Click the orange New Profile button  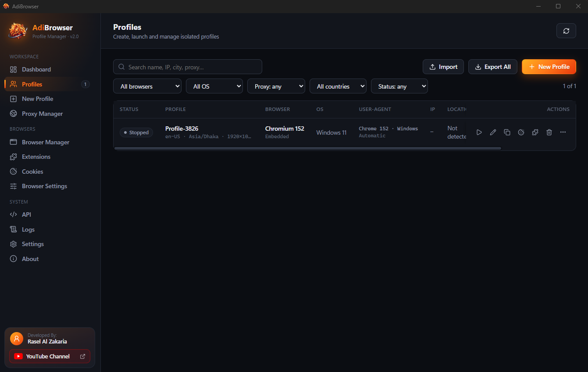click(x=549, y=67)
